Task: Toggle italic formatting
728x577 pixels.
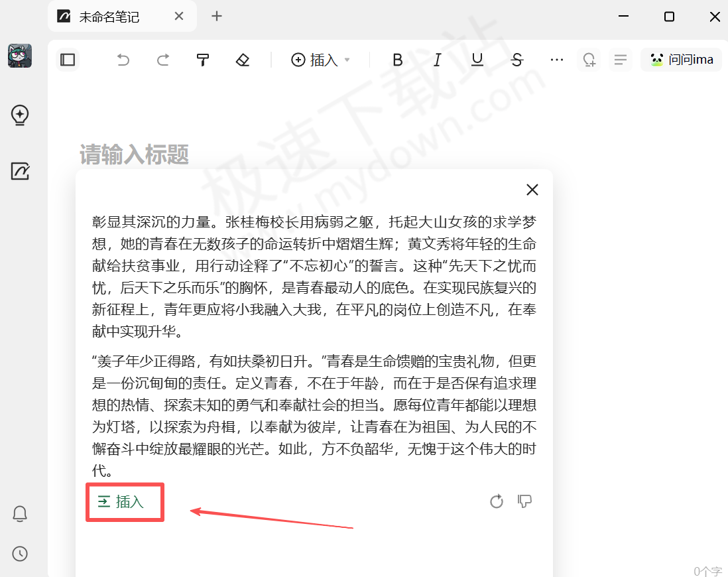Action: (x=438, y=60)
